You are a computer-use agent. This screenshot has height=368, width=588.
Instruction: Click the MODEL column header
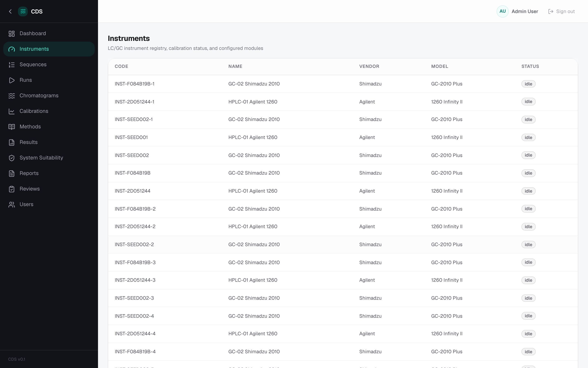[x=440, y=66]
